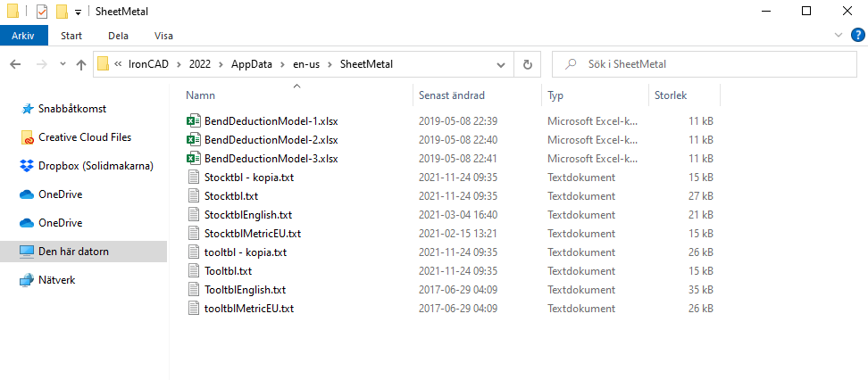Click the Nätverk network icon
The height and width of the screenshot is (380, 868).
click(27, 280)
